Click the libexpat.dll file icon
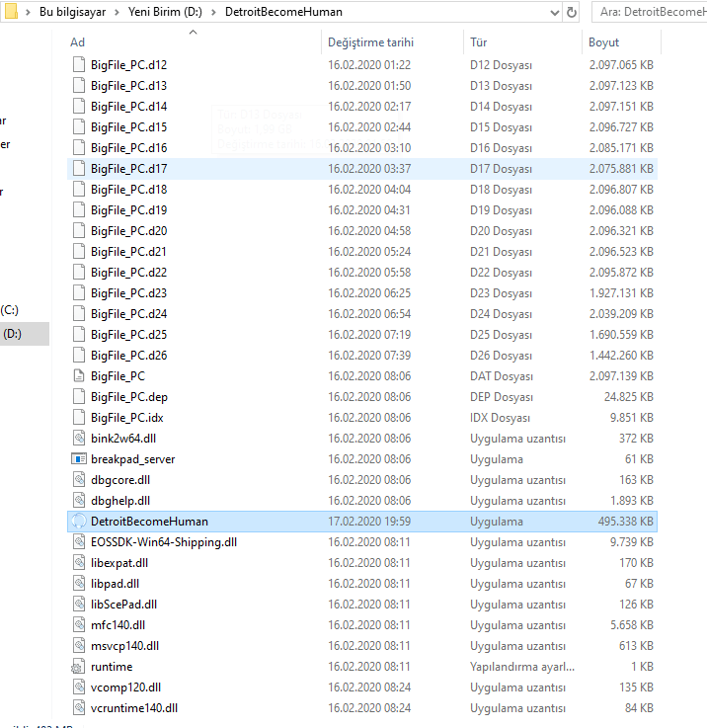 pos(79,563)
